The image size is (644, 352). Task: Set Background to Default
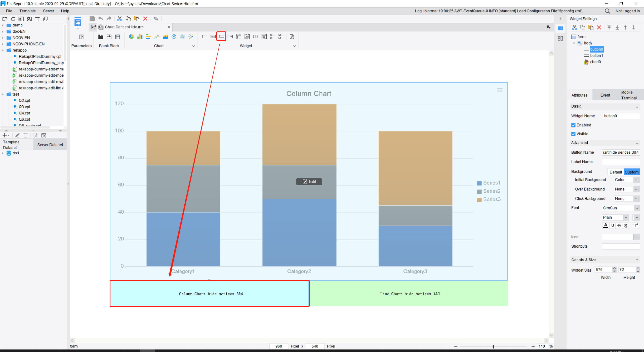(x=616, y=172)
